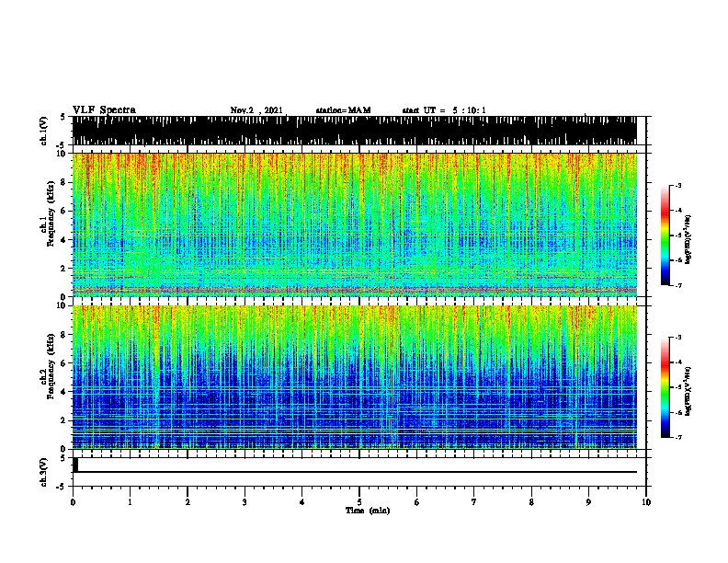Screen dimensions: 728x563
Task: Click the 'Nov.2 , 2021' date text
Action: 256,110
